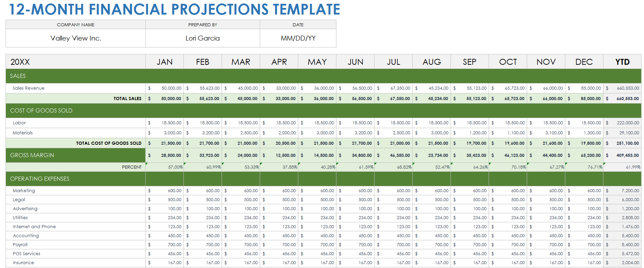Click the JAN column header
This screenshot has height=268, width=644.
coord(164,62)
